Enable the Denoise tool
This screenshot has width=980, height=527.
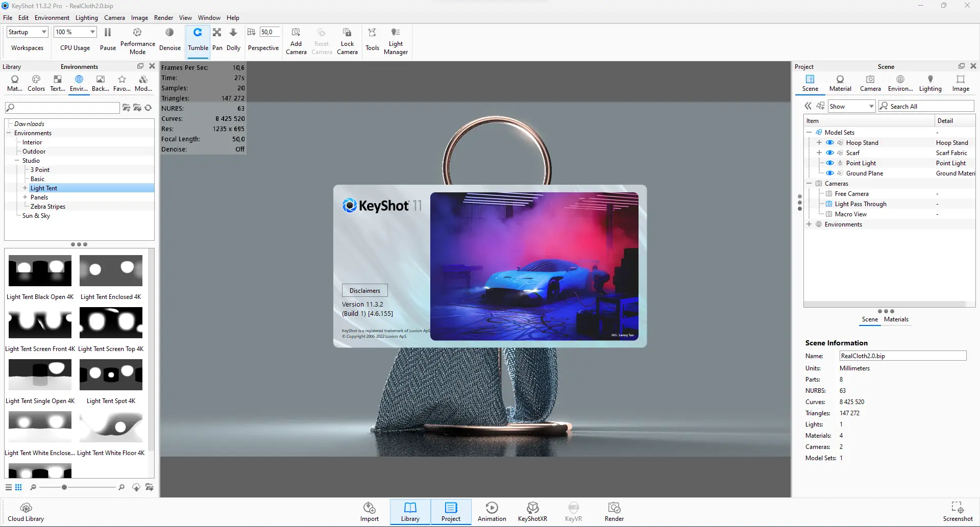point(170,39)
